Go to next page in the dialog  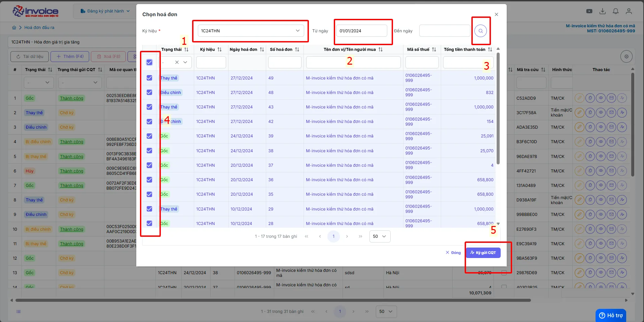pyautogui.click(x=347, y=236)
